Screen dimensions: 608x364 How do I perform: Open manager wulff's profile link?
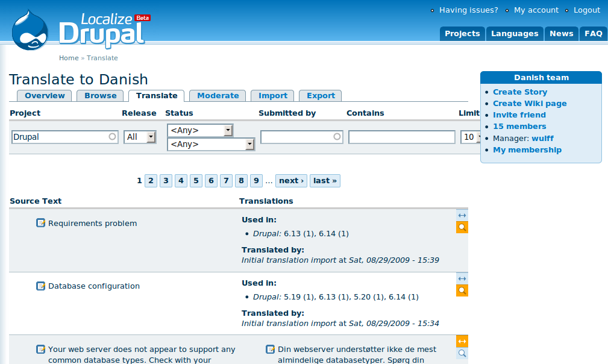point(542,139)
